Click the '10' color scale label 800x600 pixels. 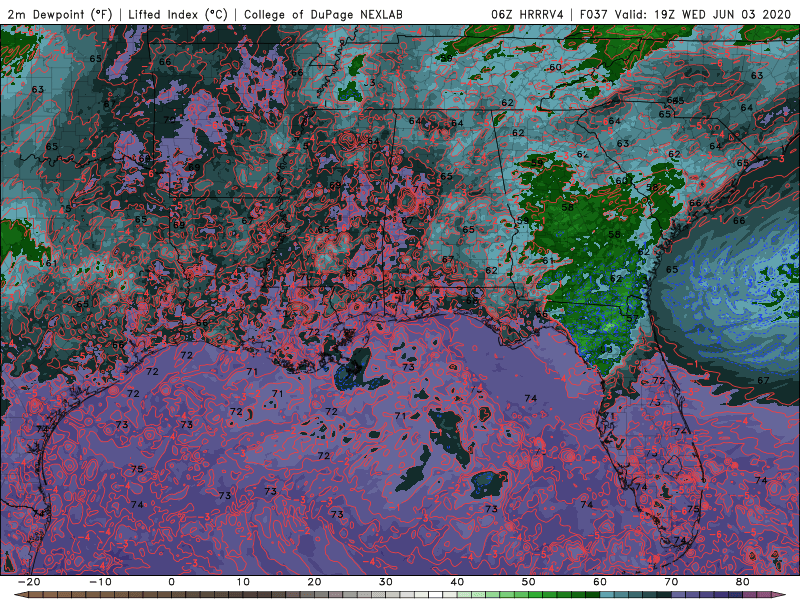(x=243, y=582)
